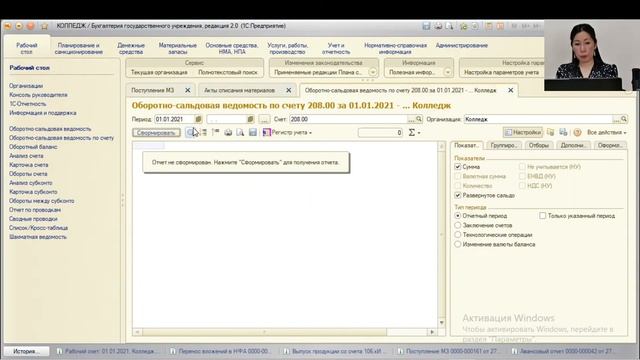This screenshot has height=360, width=640.
Task: Click the Период start date field
Action: (x=174, y=119)
